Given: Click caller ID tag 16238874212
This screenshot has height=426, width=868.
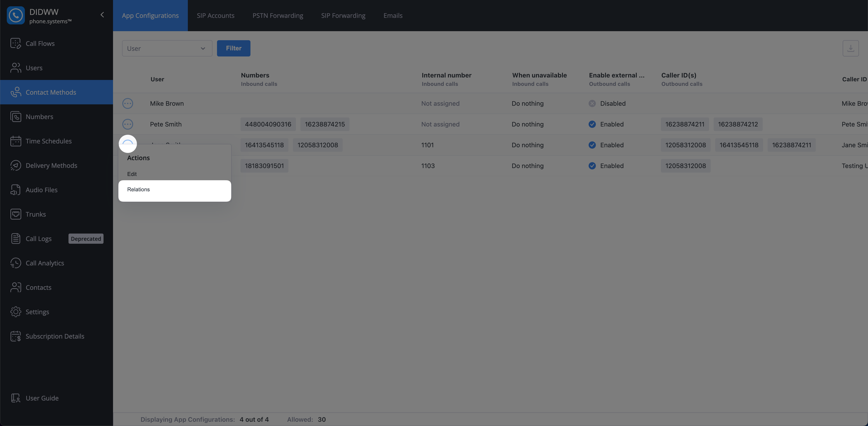Looking at the screenshot, I should click(x=738, y=124).
